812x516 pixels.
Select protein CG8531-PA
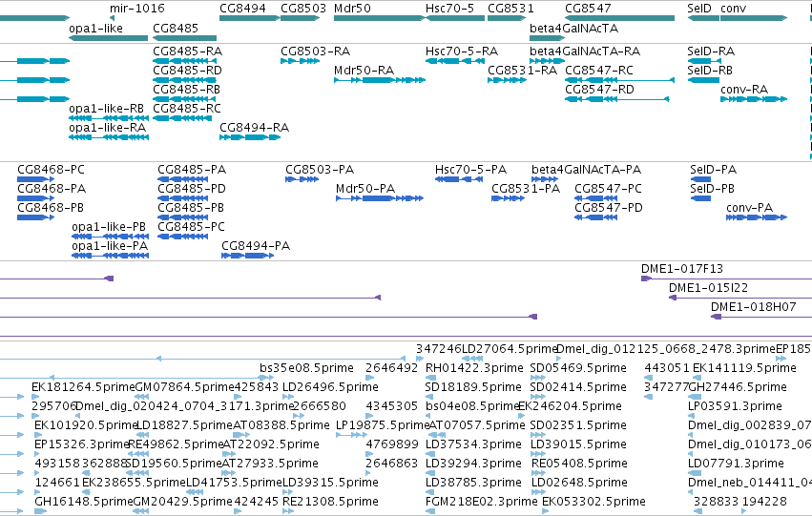526,189
